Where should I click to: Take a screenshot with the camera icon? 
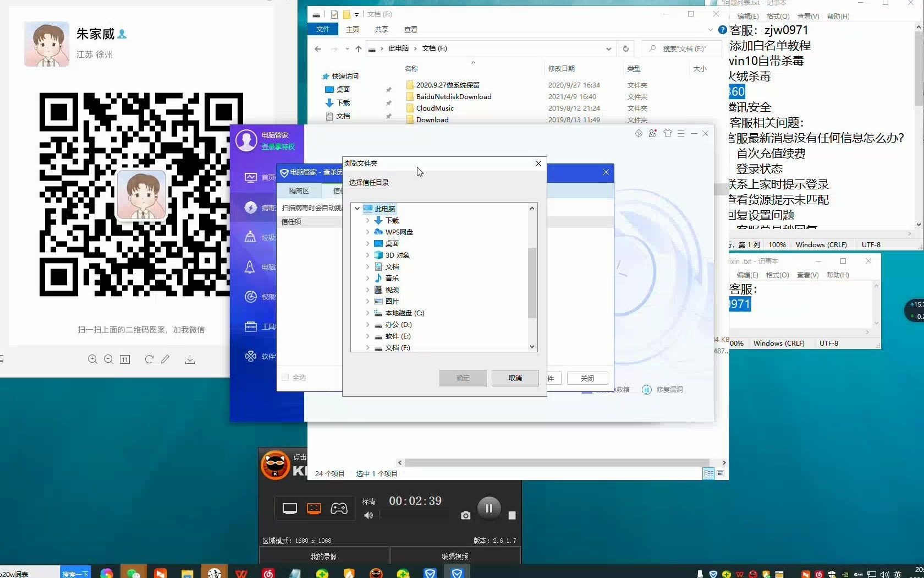tap(466, 515)
